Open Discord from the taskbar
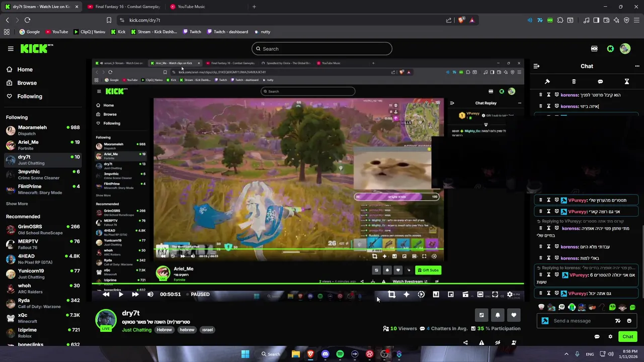 coord(325,354)
